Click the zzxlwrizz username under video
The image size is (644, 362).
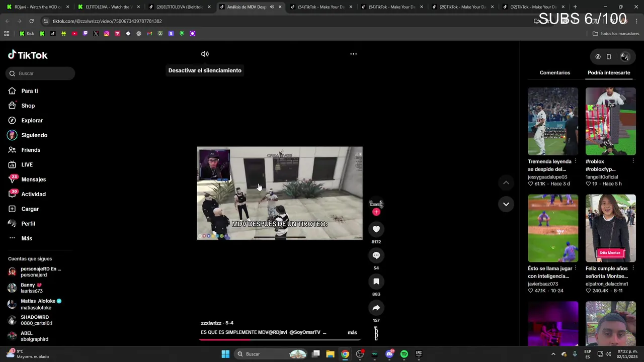click(x=211, y=323)
